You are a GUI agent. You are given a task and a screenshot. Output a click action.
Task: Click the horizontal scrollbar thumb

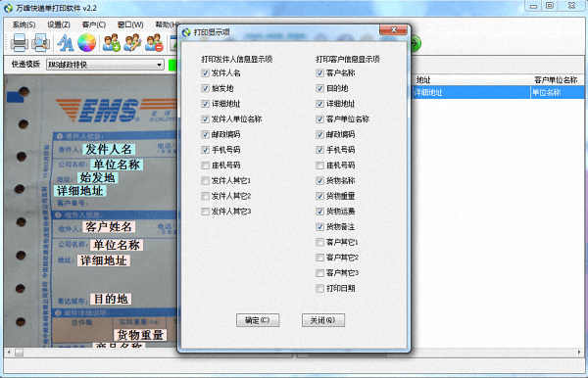tap(20, 353)
